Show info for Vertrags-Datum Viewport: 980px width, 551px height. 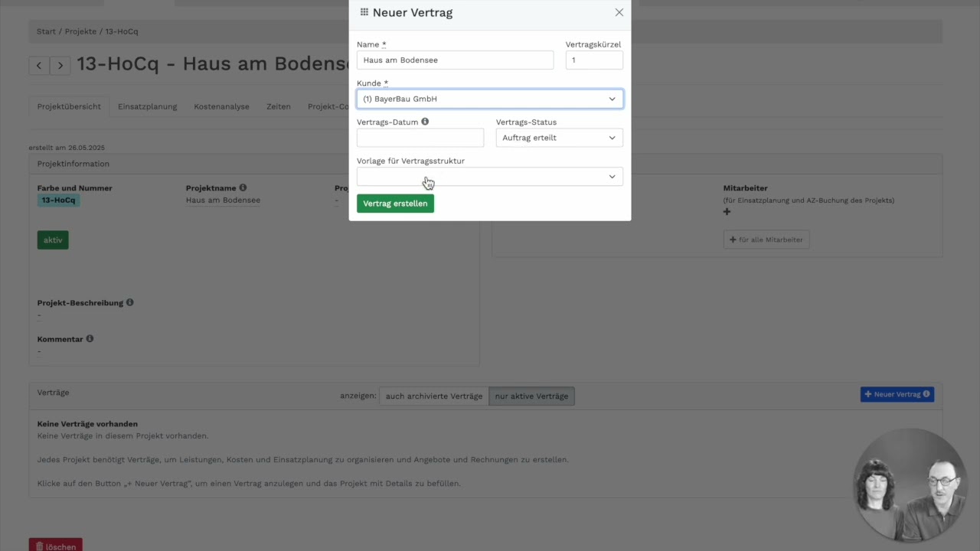coord(425,122)
